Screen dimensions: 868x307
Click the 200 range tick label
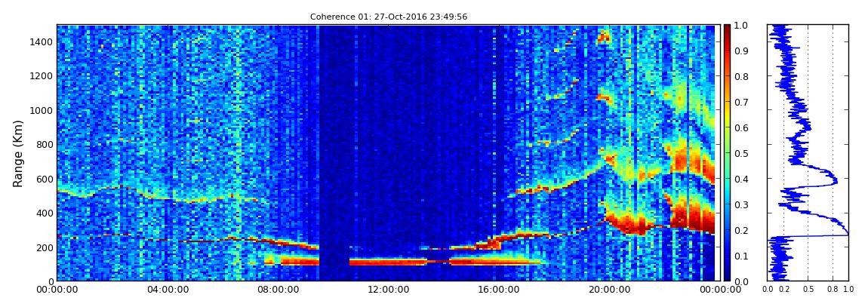coord(45,247)
